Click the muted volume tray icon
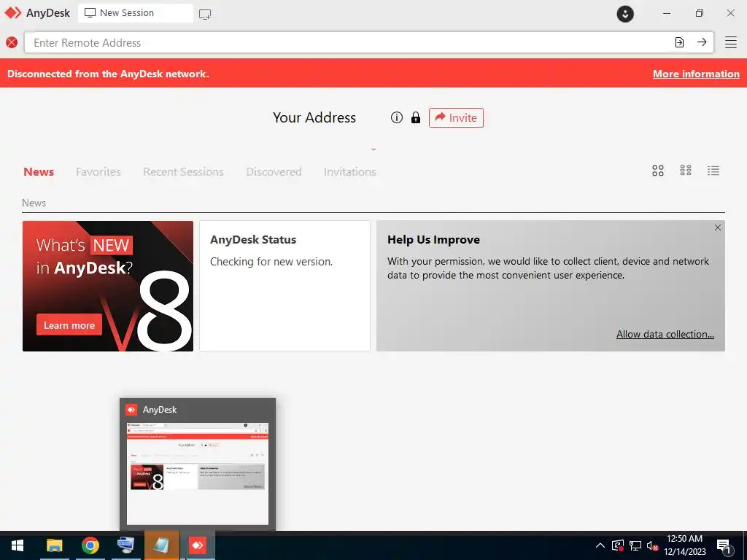Screen dimensions: 747x560 coord(652,545)
